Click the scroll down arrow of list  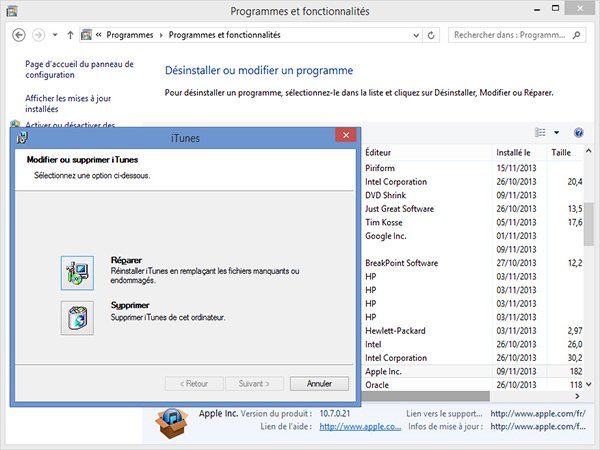click(x=589, y=384)
